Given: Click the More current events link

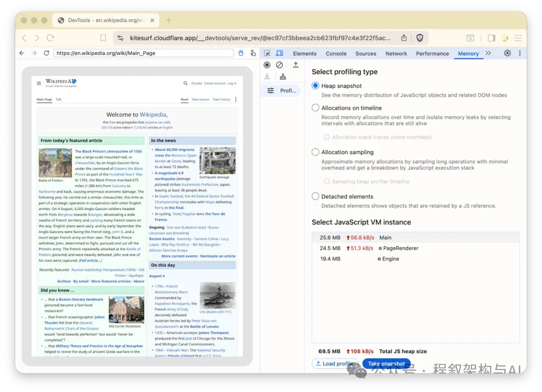Looking at the screenshot, I should pos(179,256).
